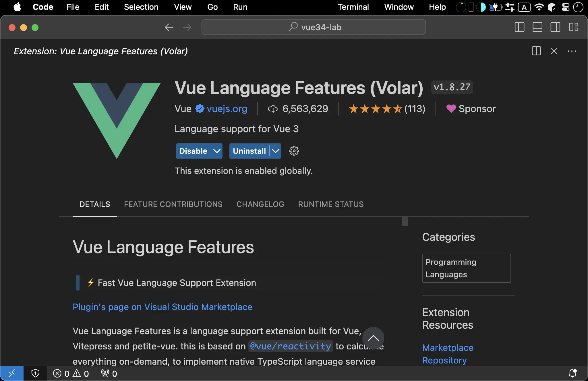
Task: Open Plugin's page on Visual Studio Marketplace
Action: pos(163,307)
